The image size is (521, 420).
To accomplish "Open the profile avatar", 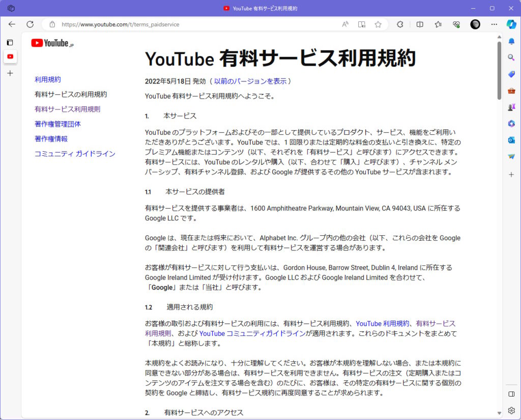I will (475, 24).
